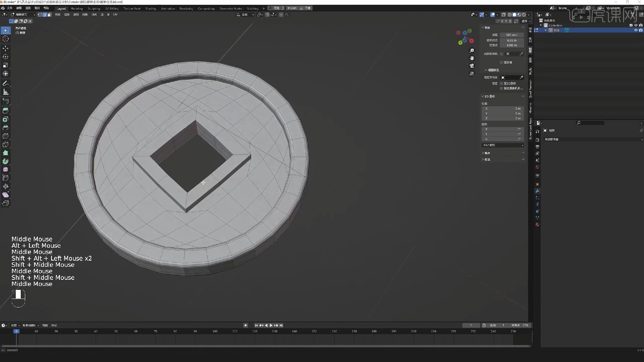Enable edge select mode
The image size is (644, 362).
click(x=44, y=15)
